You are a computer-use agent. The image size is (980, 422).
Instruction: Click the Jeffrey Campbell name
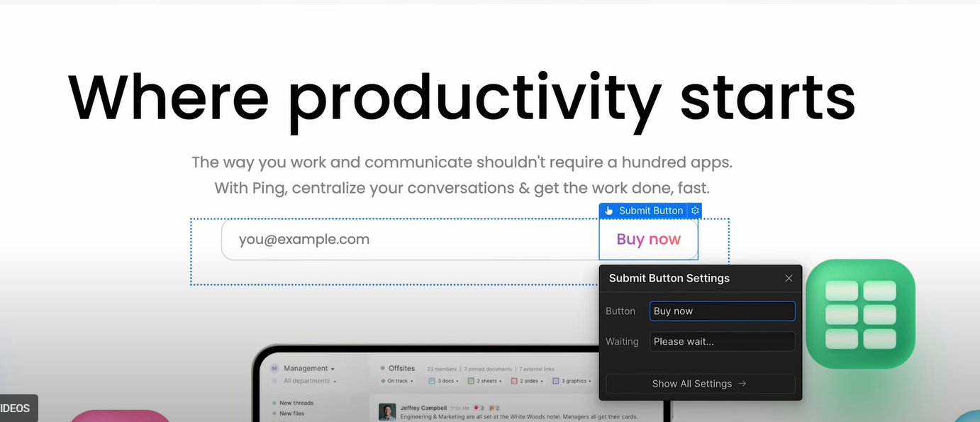pyautogui.click(x=423, y=408)
